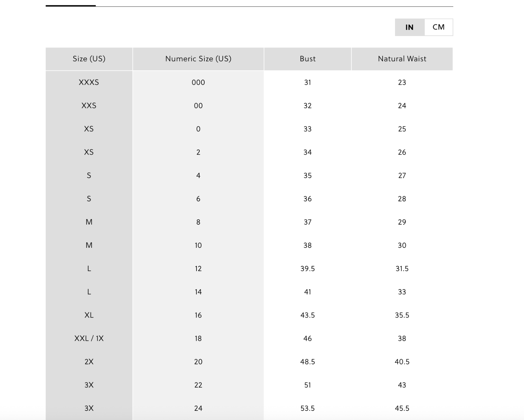Click bust value 39.5

coord(308,269)
